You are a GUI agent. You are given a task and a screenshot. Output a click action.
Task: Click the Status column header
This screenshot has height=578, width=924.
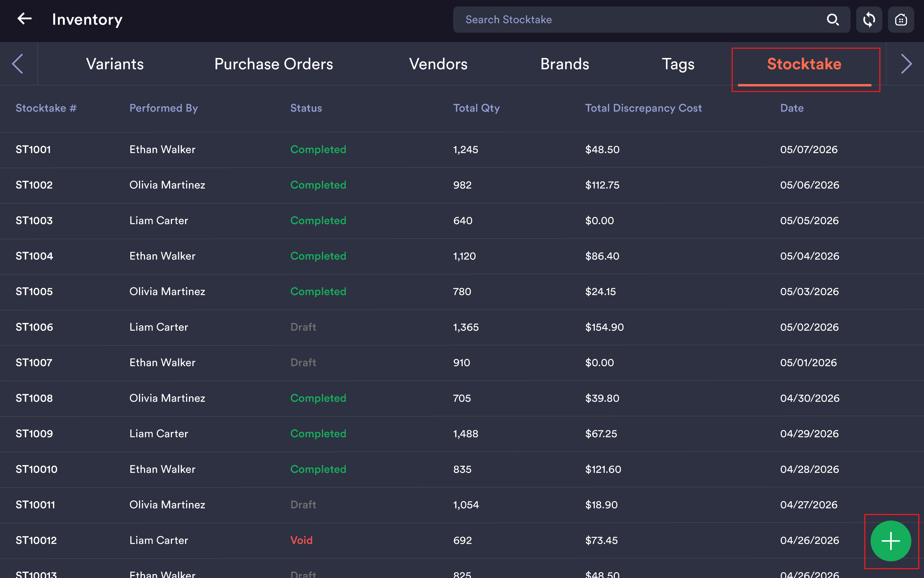(x=306, y=108)
